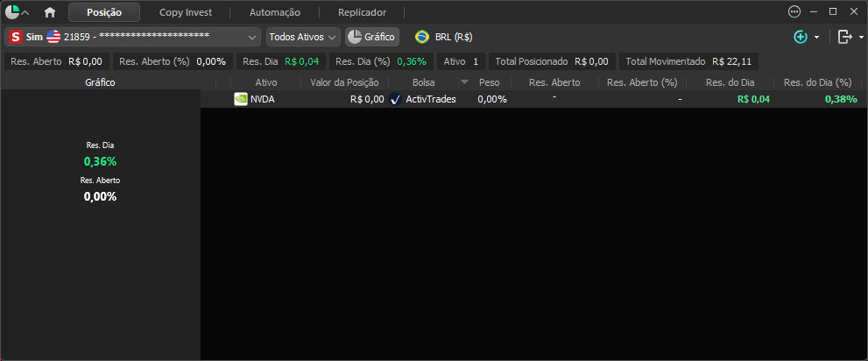Expand the arrow beside the export icon
This screenshot has width=868, height=361.
point(861,38)
